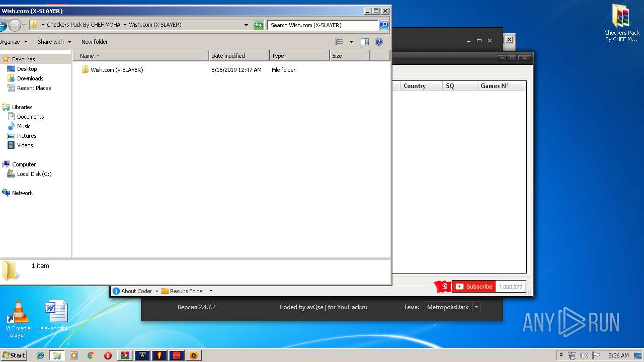Go forward with the Explorer forward arrow
This screenshot has height=362, width=644.
coord(15,25)
